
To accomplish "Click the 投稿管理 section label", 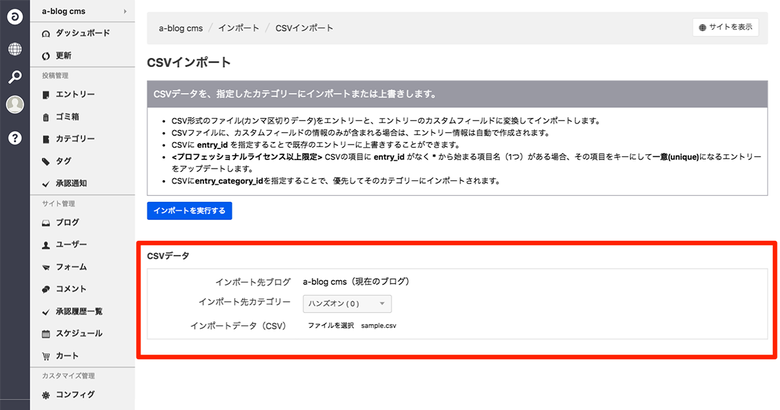I will click(55, 76).
